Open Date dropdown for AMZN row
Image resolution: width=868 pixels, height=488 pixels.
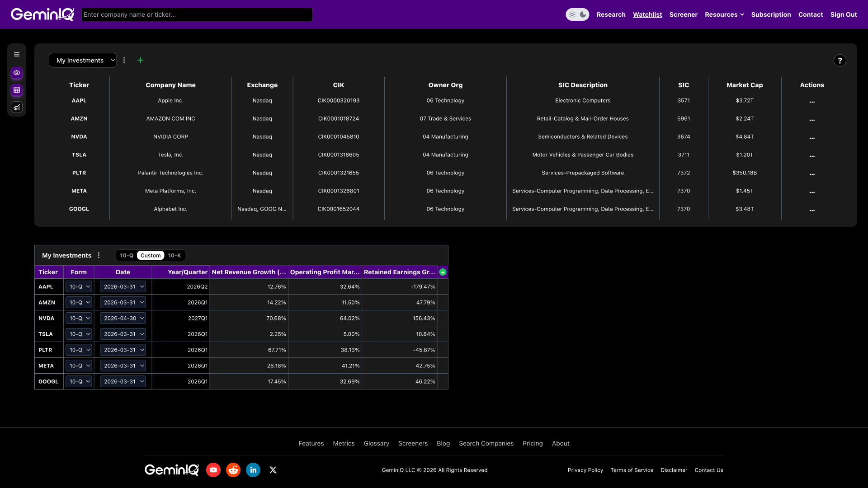(x=123, y=302)
